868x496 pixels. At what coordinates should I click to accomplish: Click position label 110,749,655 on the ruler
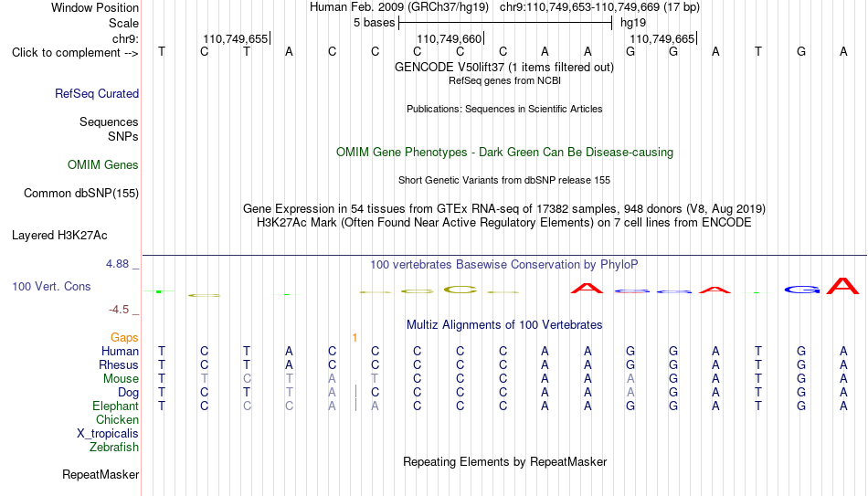[235, 38]
